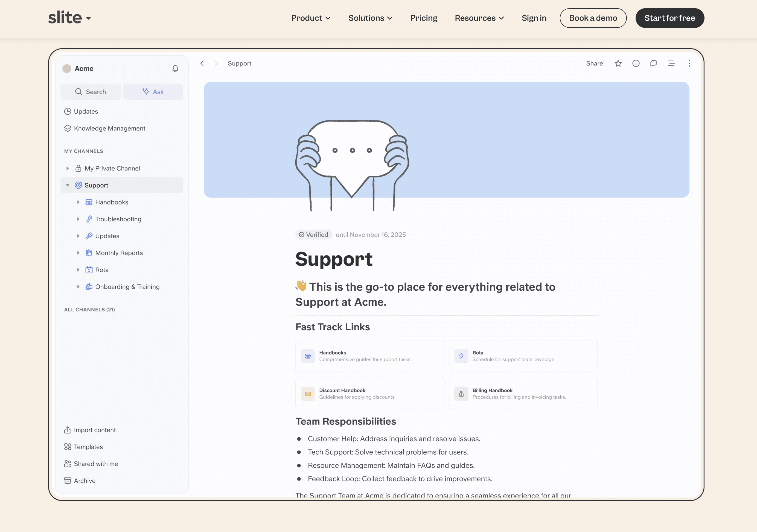The image size is (757, 532).
Task: Click the Start for free button
Action: coord(670,18)
